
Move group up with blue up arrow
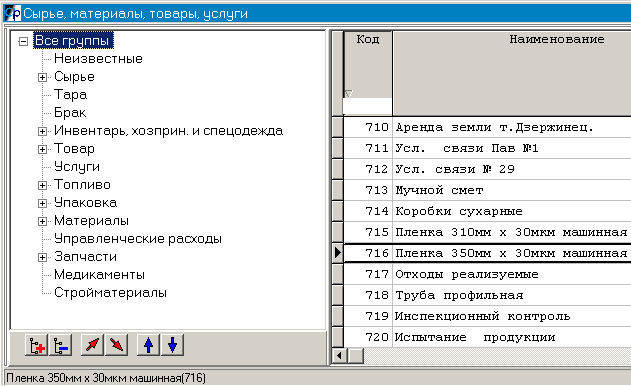pos(148,345)
